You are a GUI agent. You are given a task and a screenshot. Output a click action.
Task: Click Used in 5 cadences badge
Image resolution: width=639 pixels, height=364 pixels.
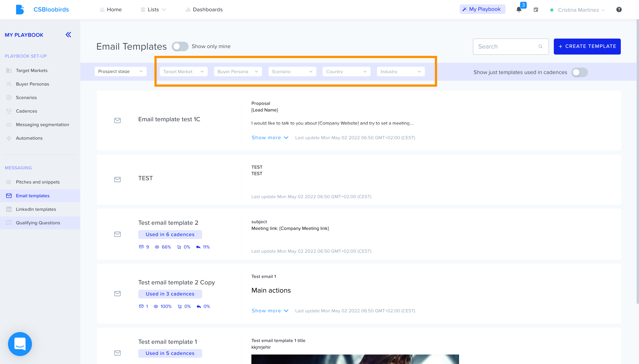pyautogui.click(x=170, y=354)
